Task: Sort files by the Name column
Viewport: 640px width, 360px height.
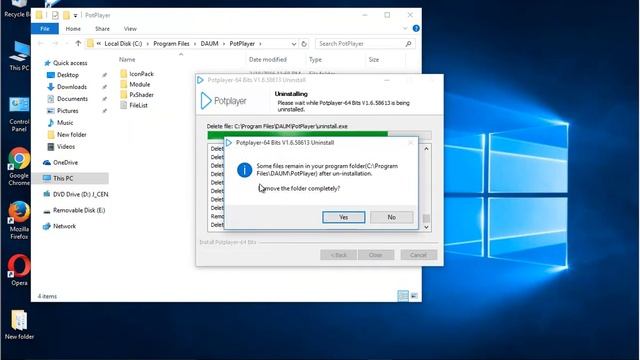Action: [x=127, y=60]
